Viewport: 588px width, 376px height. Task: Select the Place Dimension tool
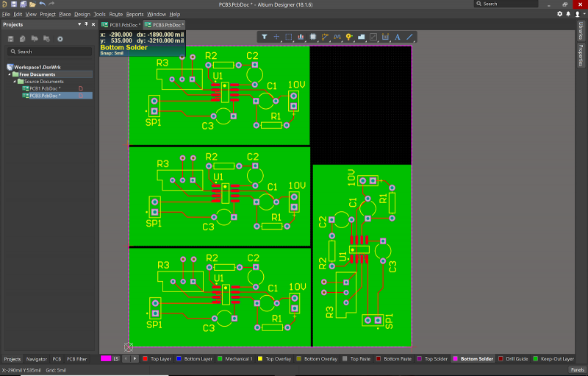pos(385,37)
